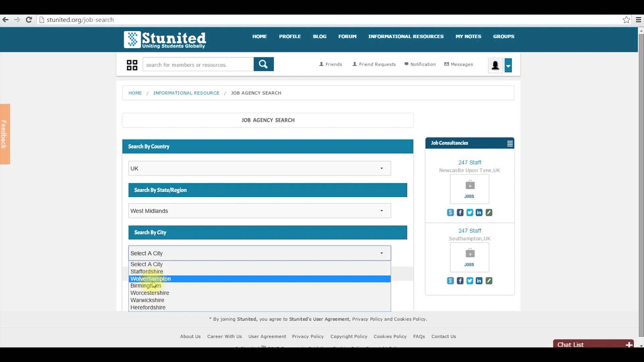This screenshot has width=644, height=362.
Task: Open FAQs footer link
Action: (x=419, y=336)
